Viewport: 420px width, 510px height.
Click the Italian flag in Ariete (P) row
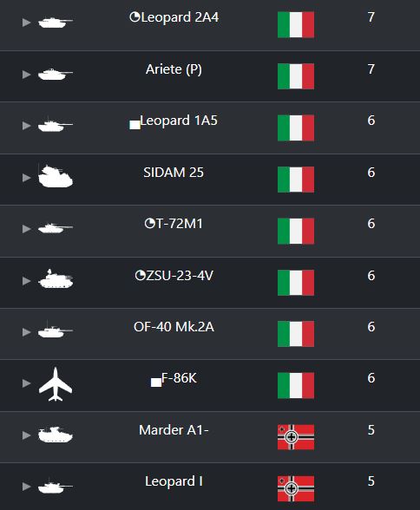(x=296, y=76)
